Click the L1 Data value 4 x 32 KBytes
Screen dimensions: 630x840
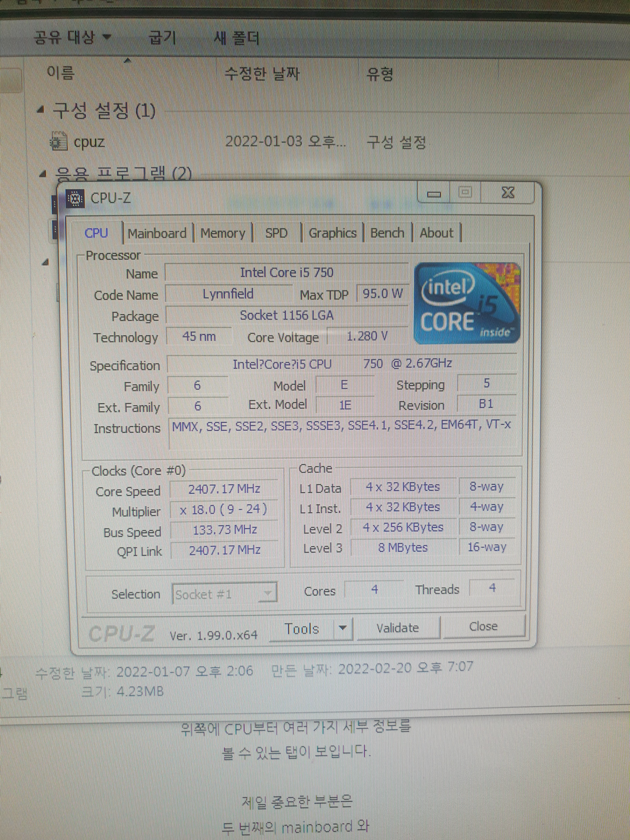[403, 487]
